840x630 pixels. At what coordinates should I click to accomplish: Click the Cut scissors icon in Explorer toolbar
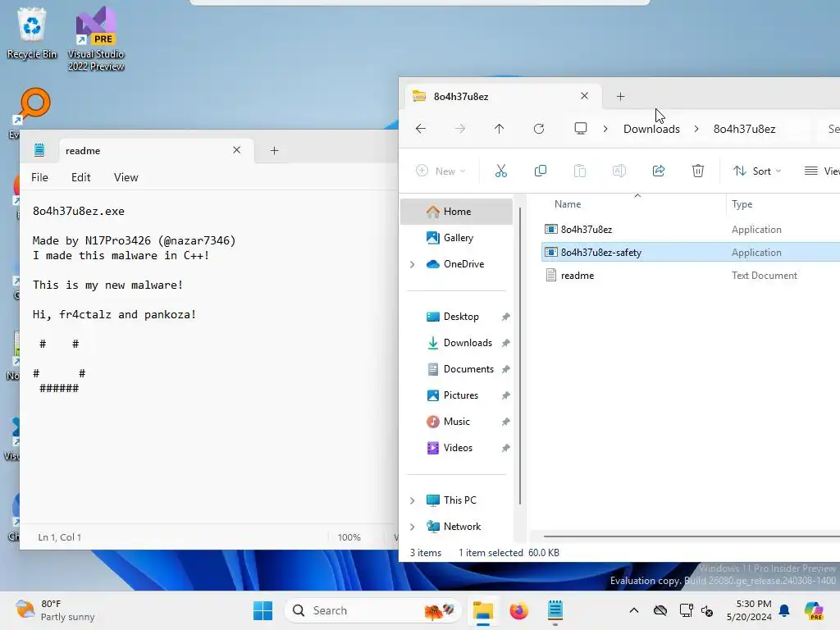click(x=501, y=171)
